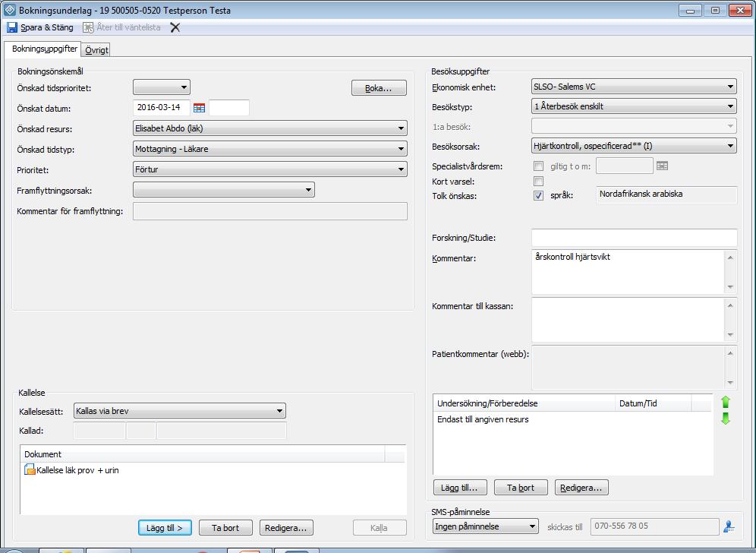The height and width of the screenshot is (553, 756).
Task: Click the Boka... button
Action: click(379, 88)
